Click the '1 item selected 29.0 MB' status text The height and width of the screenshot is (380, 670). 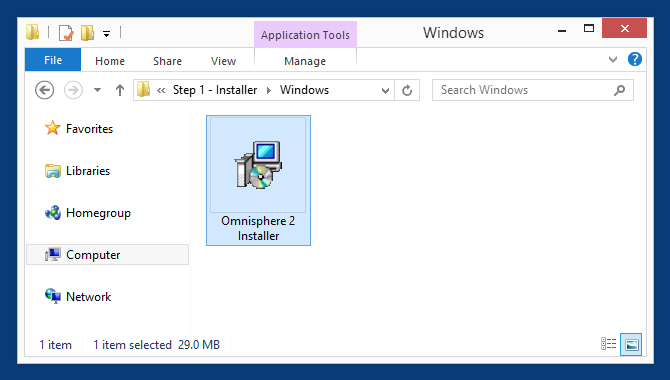tap(156, 345)
